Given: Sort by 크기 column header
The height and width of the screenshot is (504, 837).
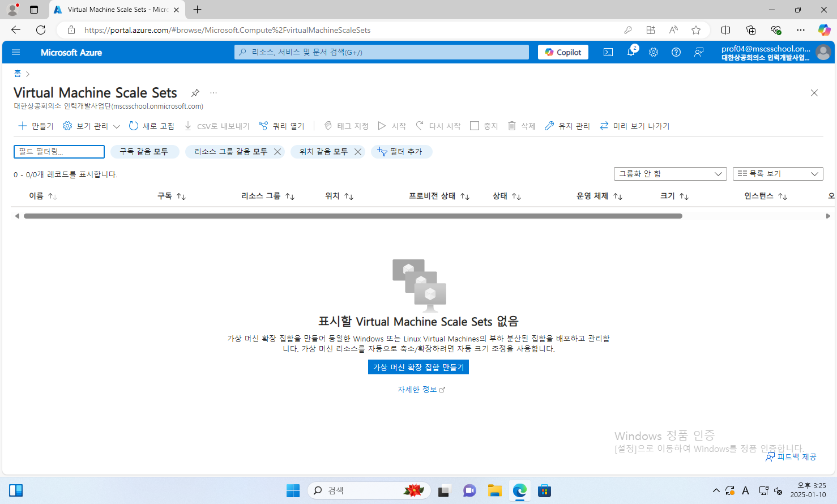Looking at the screenshot, I should click(x=674, y=196).
